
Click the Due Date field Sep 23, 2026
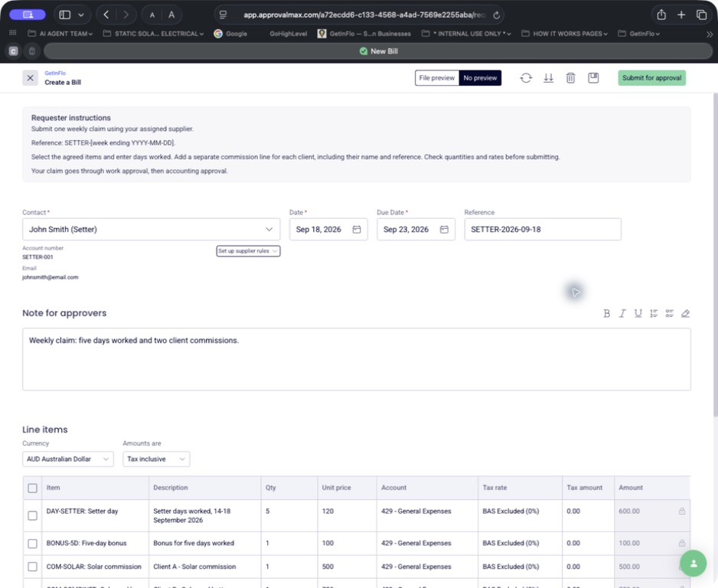tap(416, 230)
